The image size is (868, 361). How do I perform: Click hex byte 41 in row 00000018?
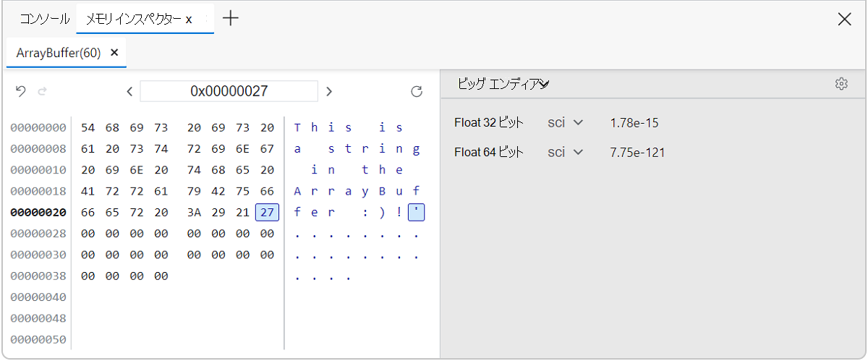pos(88,192)
